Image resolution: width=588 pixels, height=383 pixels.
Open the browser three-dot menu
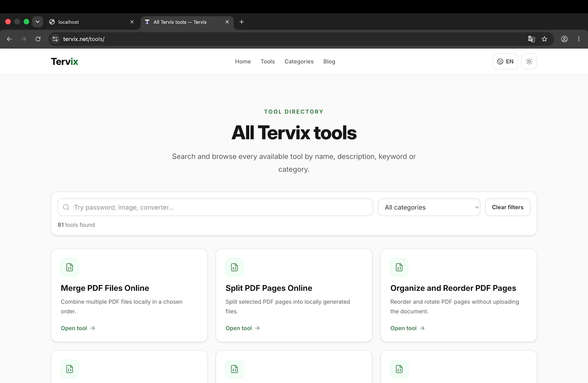[579, 39]
